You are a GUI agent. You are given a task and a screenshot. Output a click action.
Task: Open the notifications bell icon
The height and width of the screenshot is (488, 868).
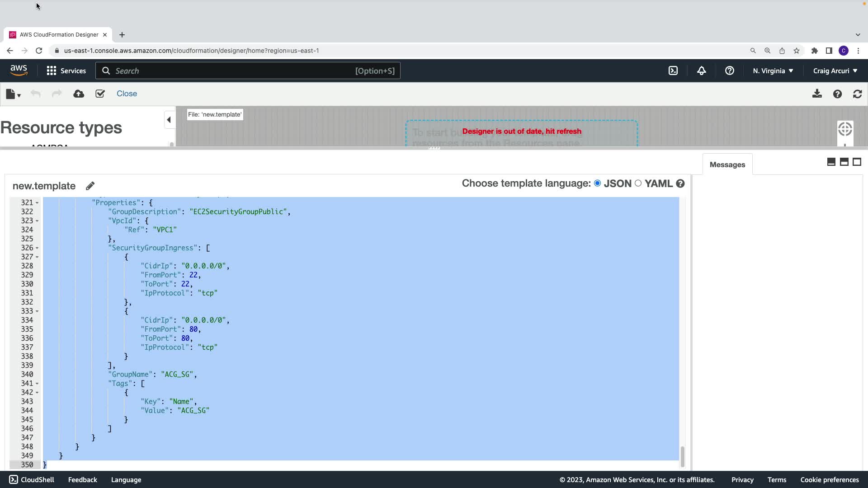(x=701, y=70)
